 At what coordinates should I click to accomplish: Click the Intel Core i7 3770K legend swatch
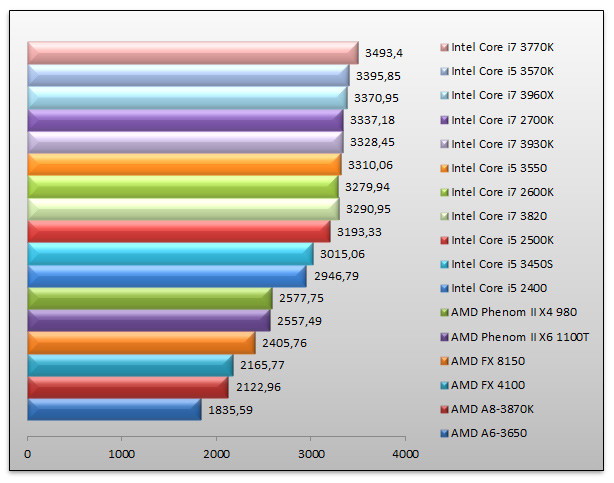(x=444, y=48)
